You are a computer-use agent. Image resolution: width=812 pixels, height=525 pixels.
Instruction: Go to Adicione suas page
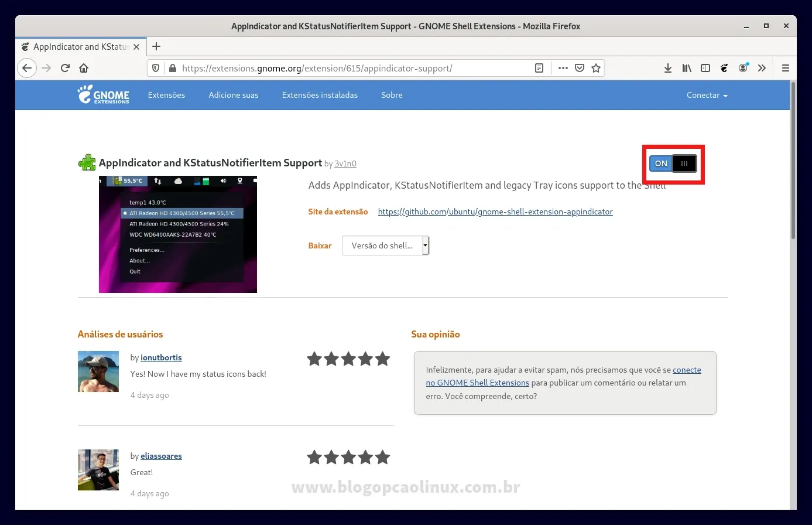tap(233, 95)
